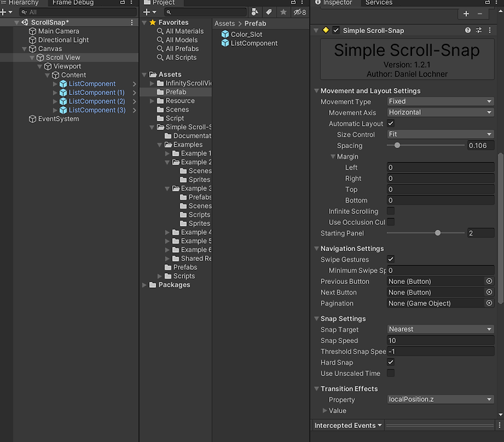
Task: Enable Infinite Scrolling checkbox
Action: (391, 211)
